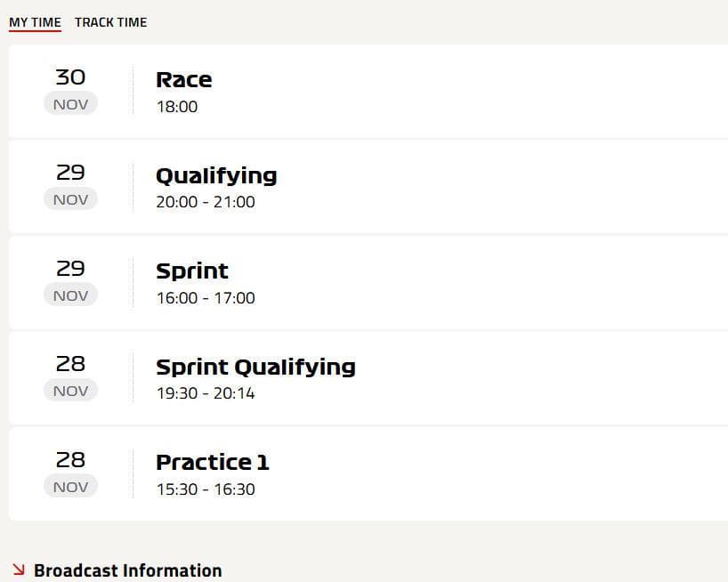Select the Practice 1 session

(x=212, y=463)
